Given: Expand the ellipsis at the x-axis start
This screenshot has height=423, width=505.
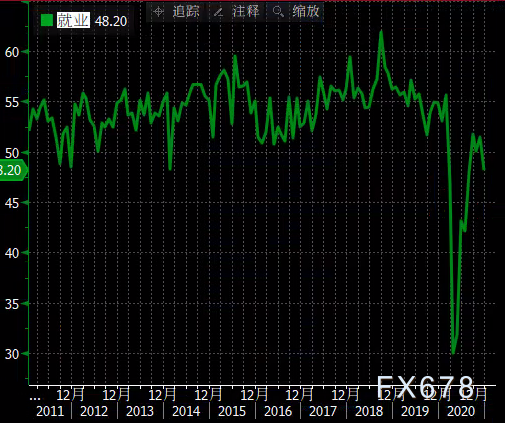Looking at the screenshot, I should click(35, 398).
